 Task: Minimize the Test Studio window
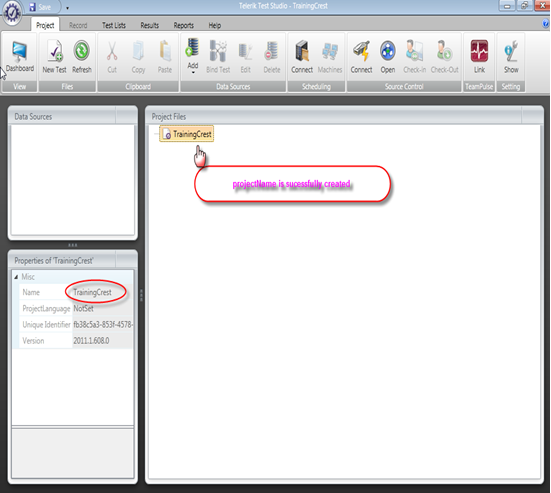507,5
